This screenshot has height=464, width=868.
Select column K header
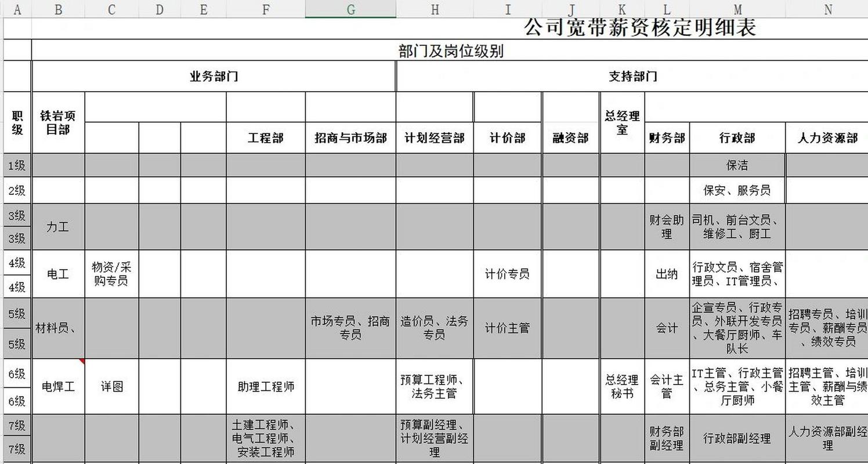[622, 9]
